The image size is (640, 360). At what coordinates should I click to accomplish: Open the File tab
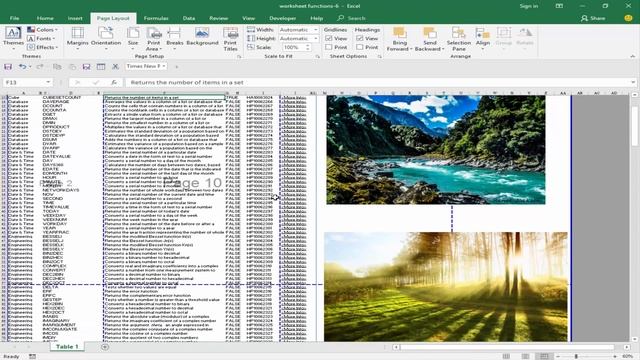point(14,18)
